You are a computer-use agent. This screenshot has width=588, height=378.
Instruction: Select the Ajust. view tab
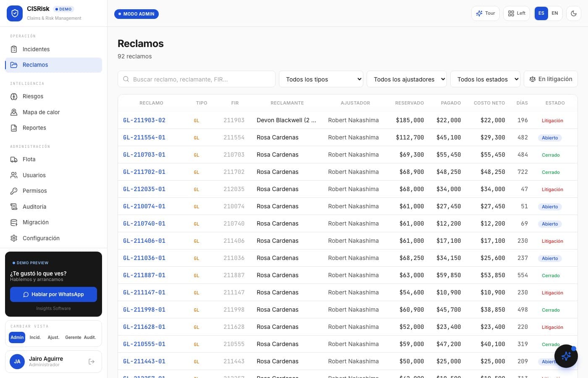[53, 337]
